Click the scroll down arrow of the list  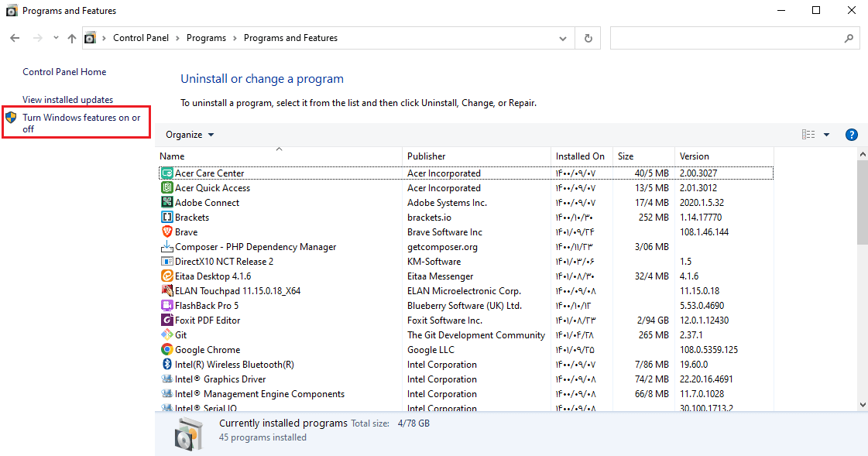[x=863, y=405]
